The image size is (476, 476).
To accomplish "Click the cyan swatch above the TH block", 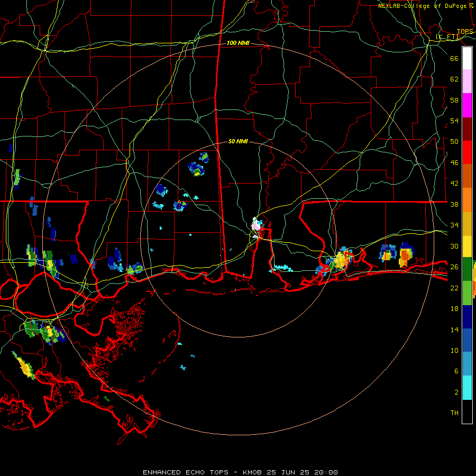I will 467,388.
